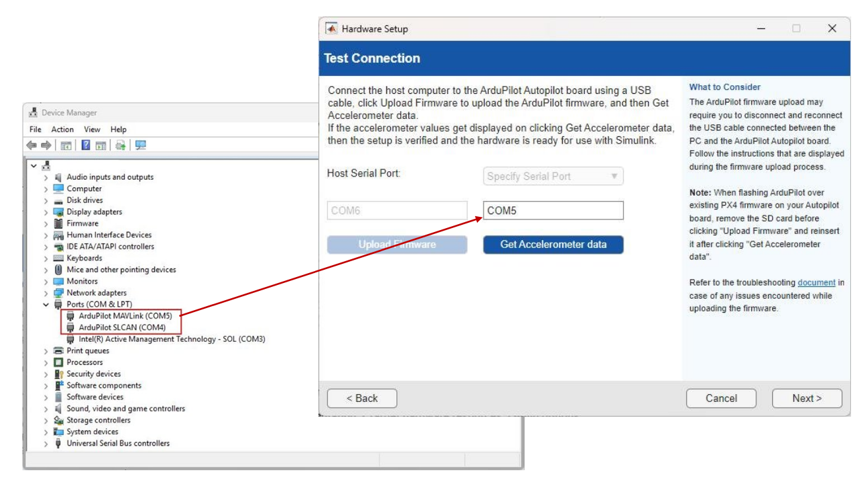The width and height of the screenshot is (868, 480).
Task: Select ArduPilot SLCAN (COM4) device
Action: [x=122, y=327]
